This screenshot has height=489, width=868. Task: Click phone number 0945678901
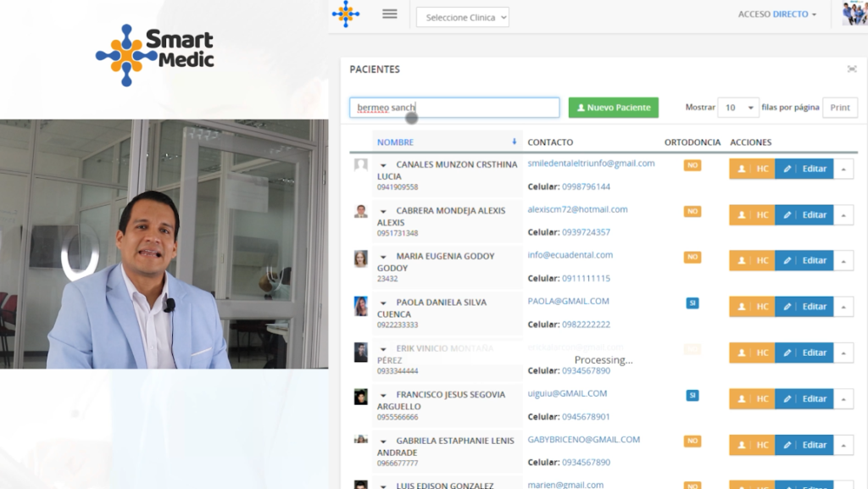point(587,416)
